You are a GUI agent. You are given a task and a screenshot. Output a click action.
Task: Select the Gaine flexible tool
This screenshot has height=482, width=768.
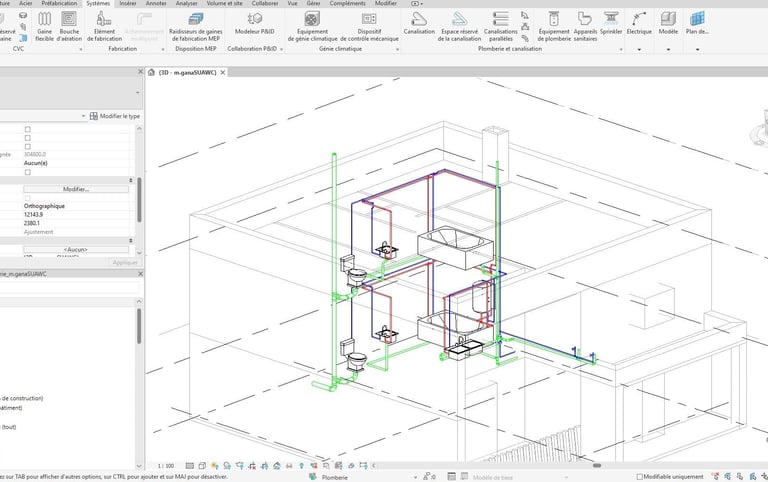(45, 26)
